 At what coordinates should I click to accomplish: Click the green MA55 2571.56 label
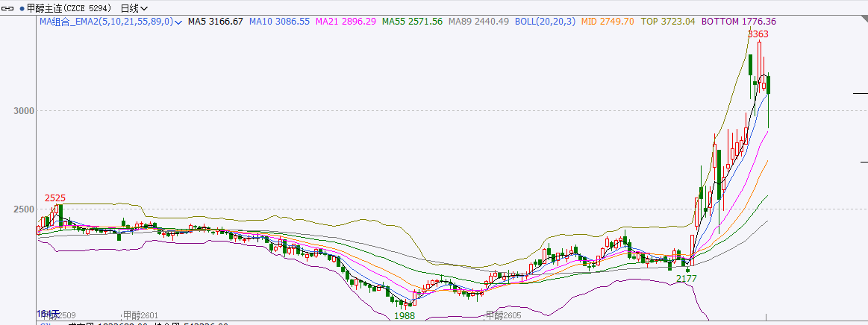click(x=412, y=22)
